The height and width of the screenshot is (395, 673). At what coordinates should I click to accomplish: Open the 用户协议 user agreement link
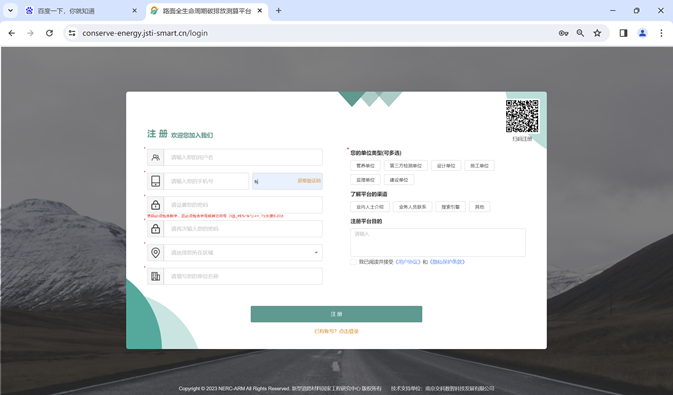(x=407, y=262)
